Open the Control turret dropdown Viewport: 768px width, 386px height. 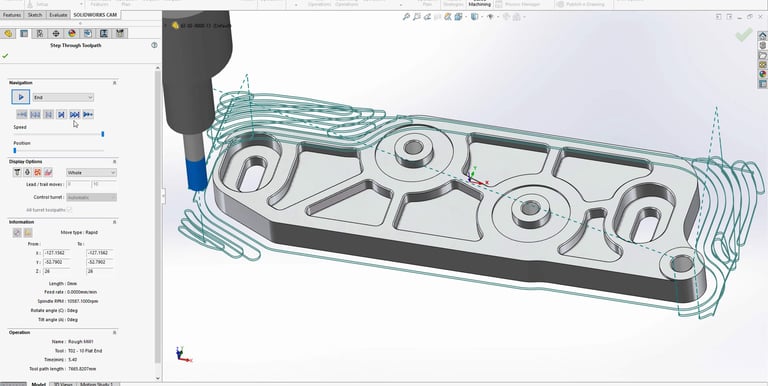[91, 197]
